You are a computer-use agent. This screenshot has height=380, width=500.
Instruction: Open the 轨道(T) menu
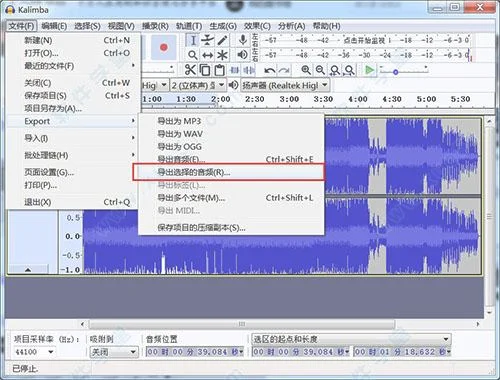point(189,26)
